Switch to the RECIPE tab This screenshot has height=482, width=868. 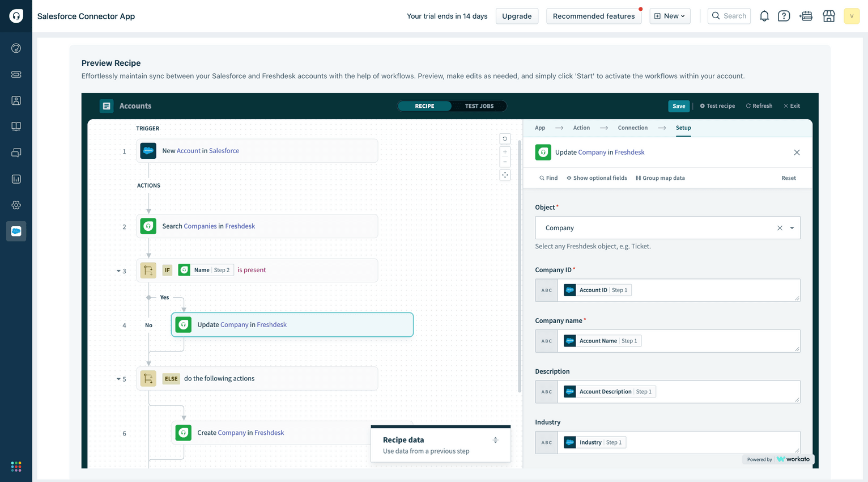[424, 106]
